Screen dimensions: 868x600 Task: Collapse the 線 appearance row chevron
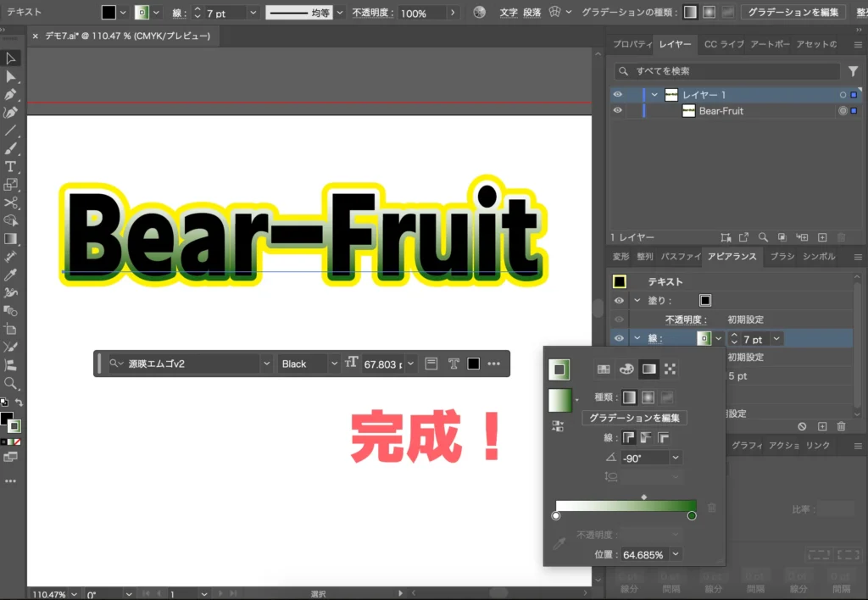point(637,338)
